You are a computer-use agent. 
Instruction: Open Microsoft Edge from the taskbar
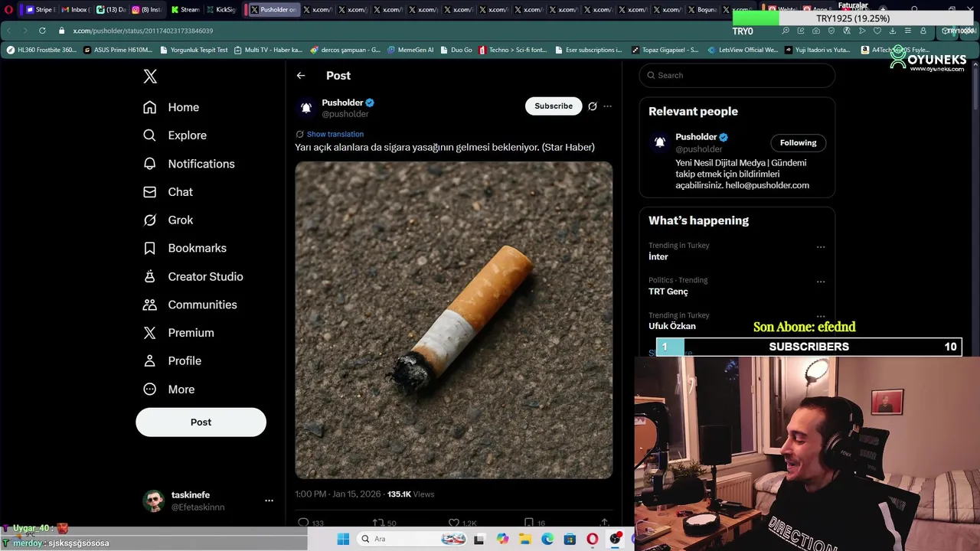coord(547,539)
